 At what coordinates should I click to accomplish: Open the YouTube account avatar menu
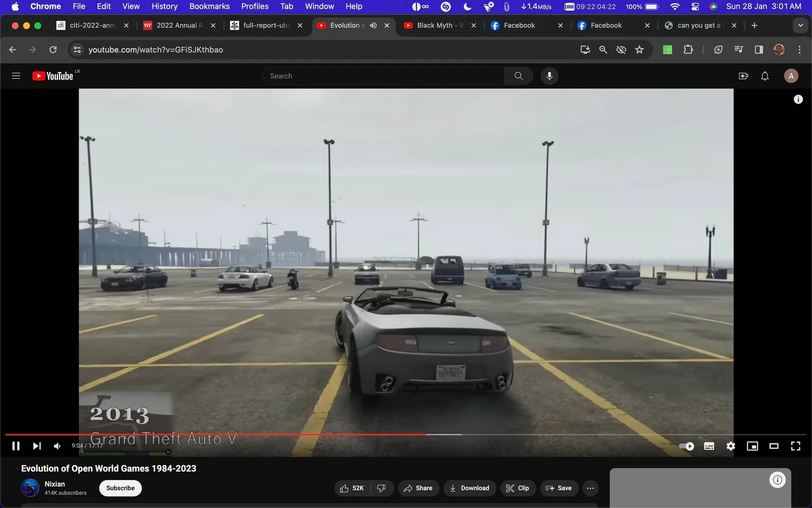coord(791,76)
